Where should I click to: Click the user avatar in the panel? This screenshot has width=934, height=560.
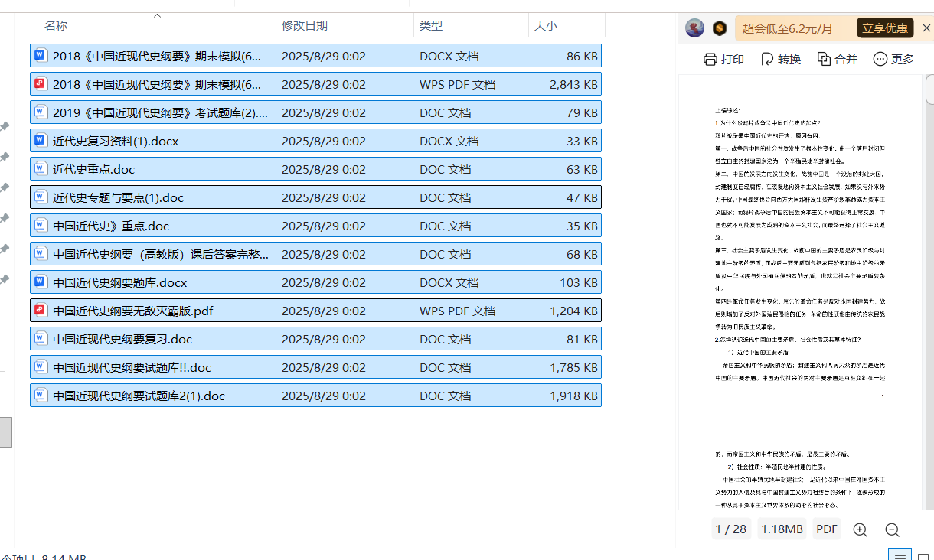point(694,28)
